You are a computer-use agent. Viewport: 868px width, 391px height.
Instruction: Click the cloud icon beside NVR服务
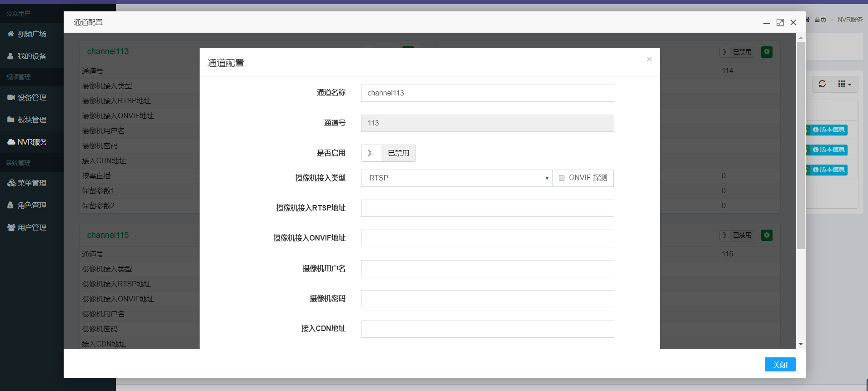click(11, 142)
